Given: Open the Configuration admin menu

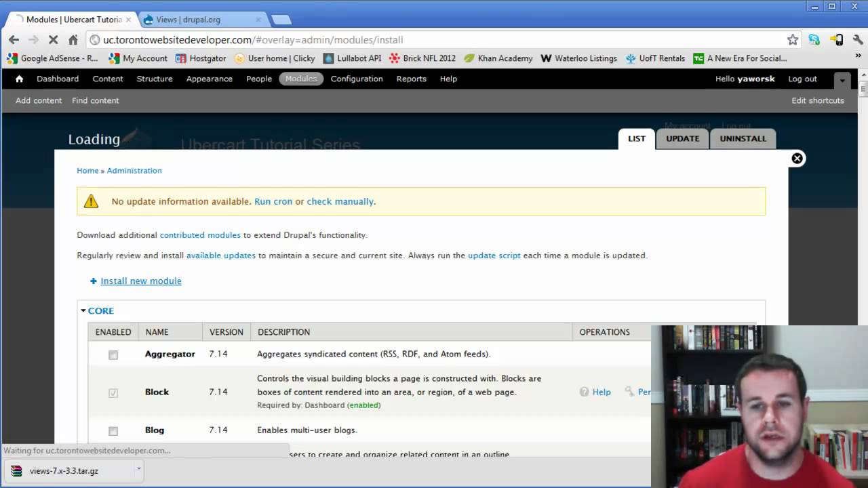Looking at the screenshot, I should (x=357, y=79).
